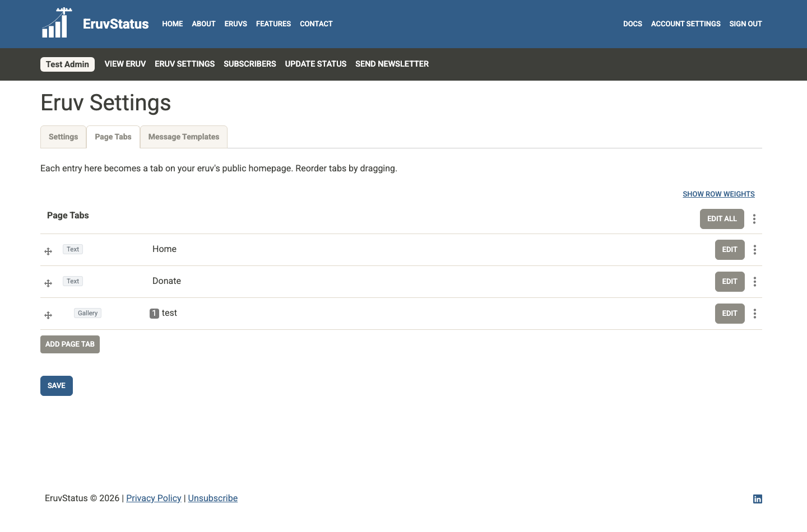807x532 pixels.
Task: Open Docs from the top navigation
Action: point(632,24)
